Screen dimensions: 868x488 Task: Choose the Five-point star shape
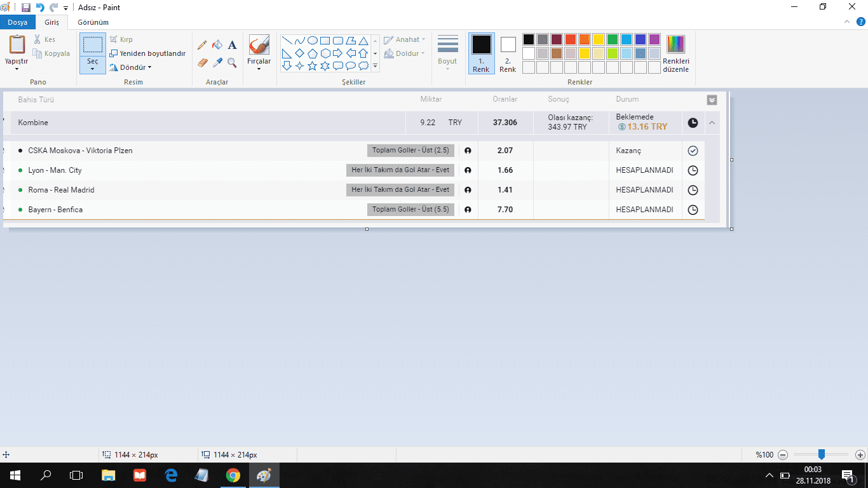point(313,65)
